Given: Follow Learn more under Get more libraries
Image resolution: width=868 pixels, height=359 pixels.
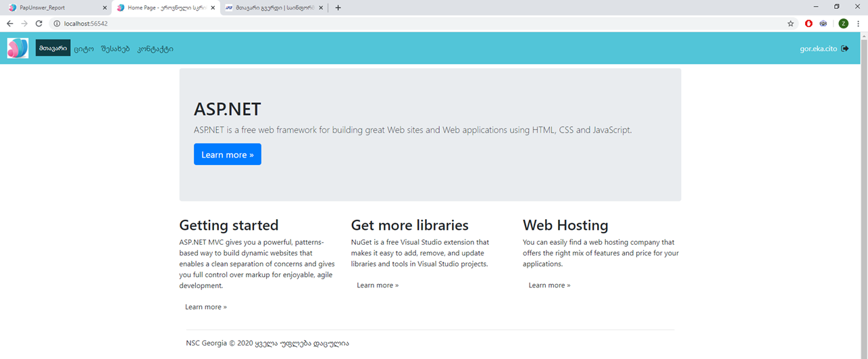Looking at the screenshot, I should 378,285.
